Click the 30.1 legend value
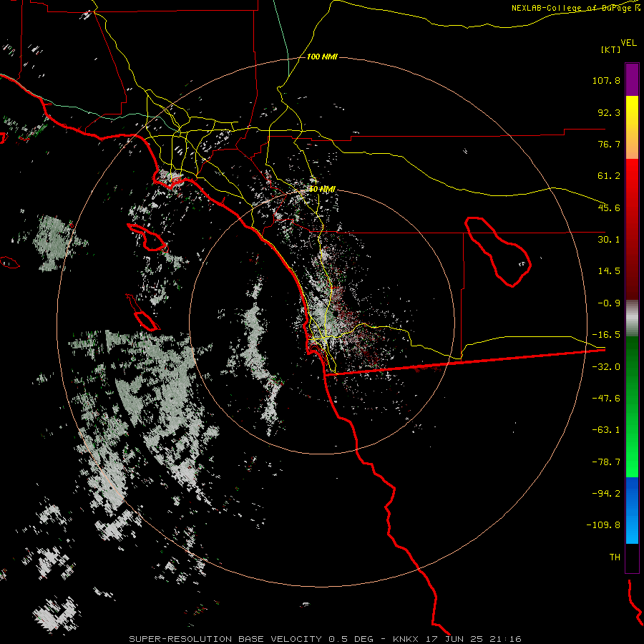 pyautogui.click(x=609, y=240)
